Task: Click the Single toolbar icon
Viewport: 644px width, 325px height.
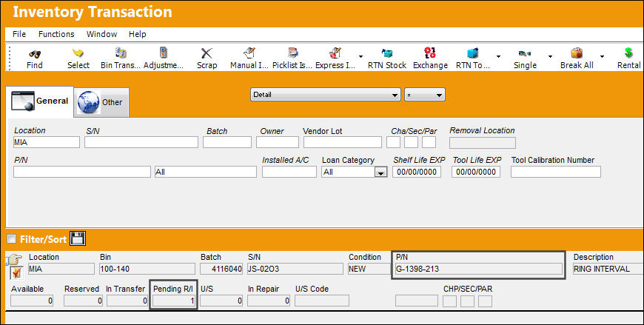Action: pyautogui.click(x=525, y=53)
